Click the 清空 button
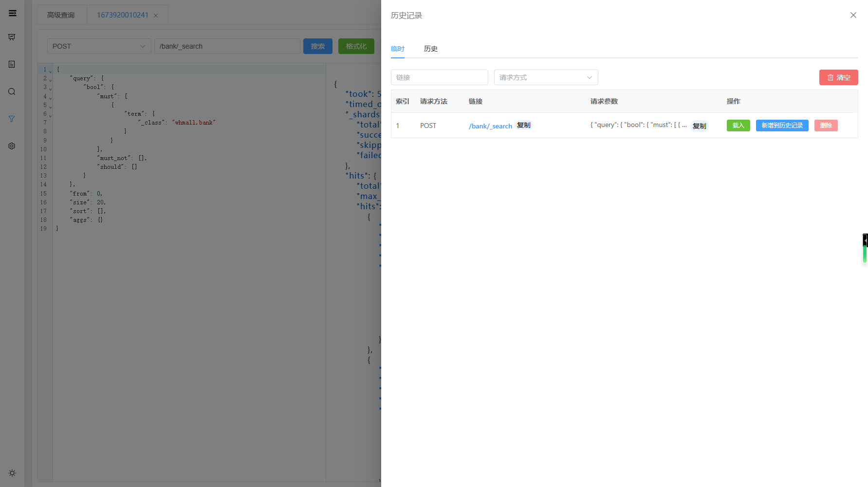 (839, 77)
